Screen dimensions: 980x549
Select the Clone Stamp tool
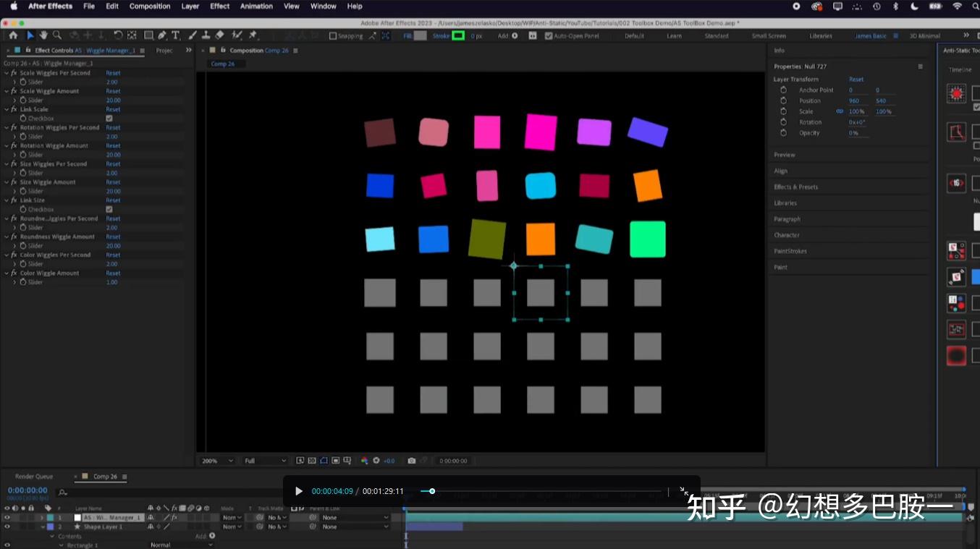click(x=206, y=35)
